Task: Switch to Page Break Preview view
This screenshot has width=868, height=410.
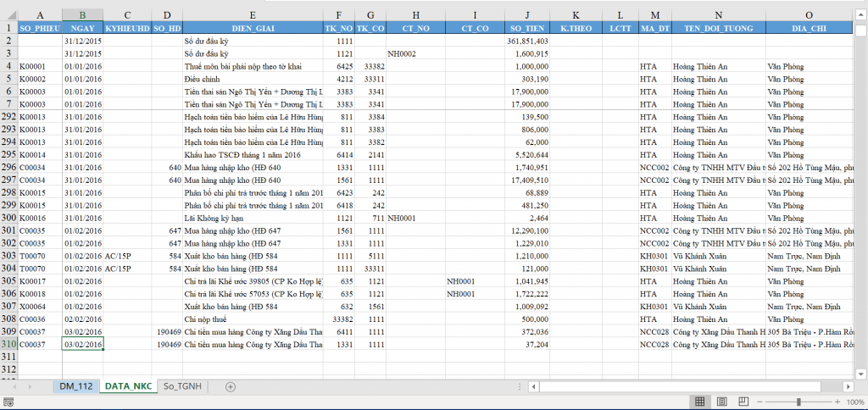Action: (743, 402)
